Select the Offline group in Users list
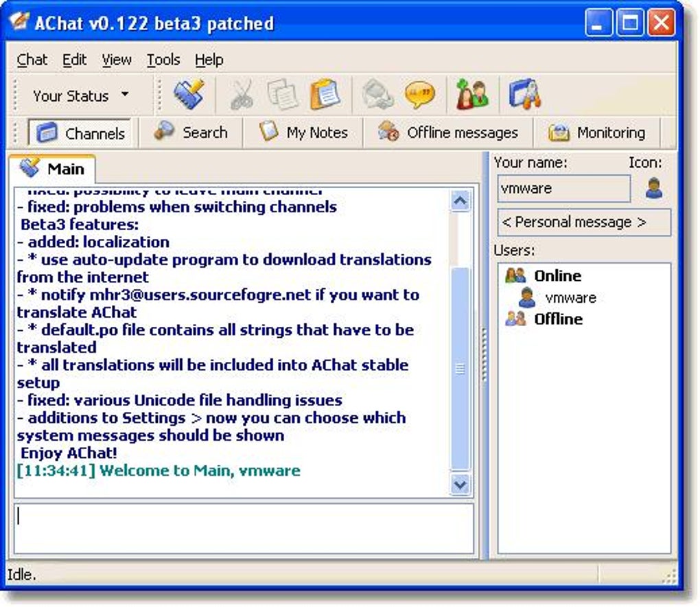700x607 pixels. tap(559, 319)
